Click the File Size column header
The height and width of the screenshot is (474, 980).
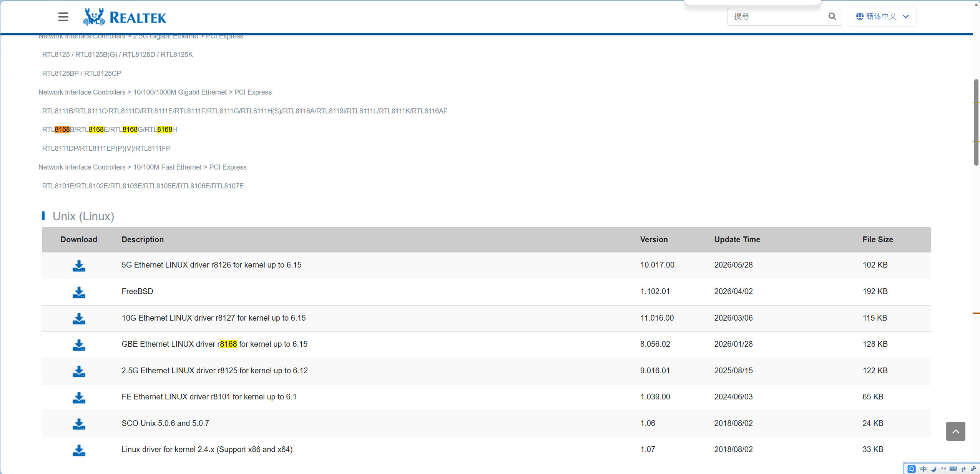pos(877,239)
